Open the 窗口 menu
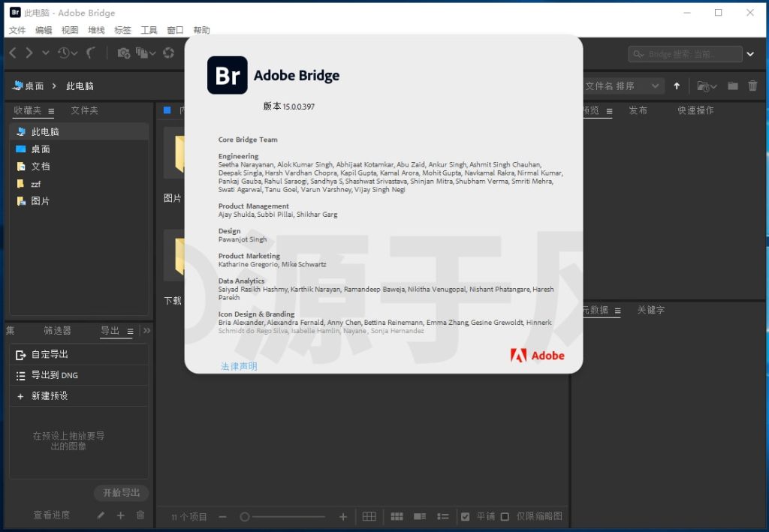This screenshot has height=532, width=769. [x=175, y=30]
